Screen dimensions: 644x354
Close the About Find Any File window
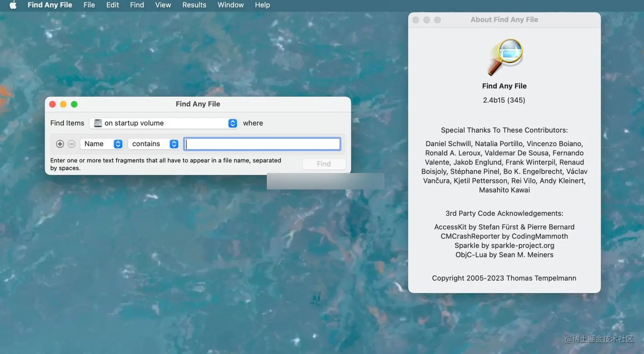tap(416, 20)
